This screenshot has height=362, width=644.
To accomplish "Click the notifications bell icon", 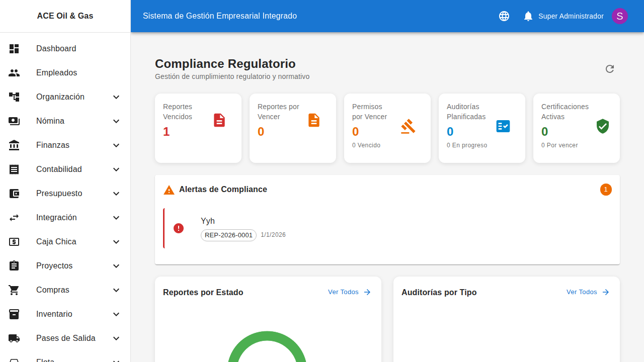I will (528, 16).
